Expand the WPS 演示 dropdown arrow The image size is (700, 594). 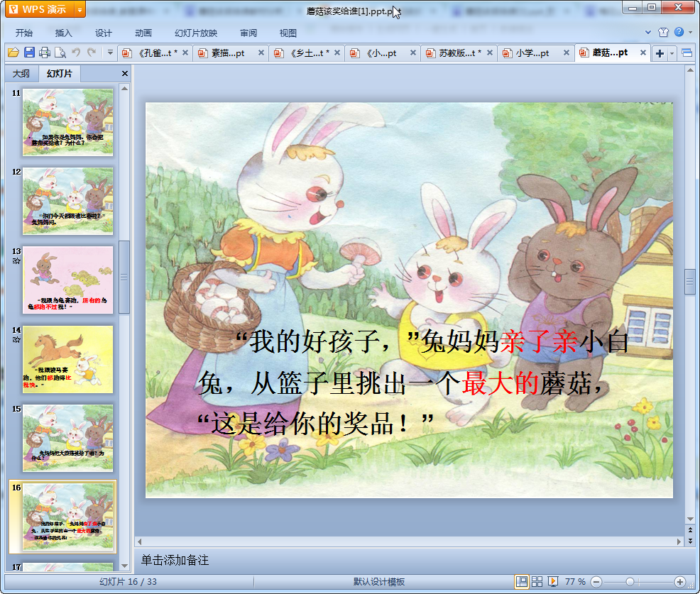pyautogui.click(x=80, y=9)
